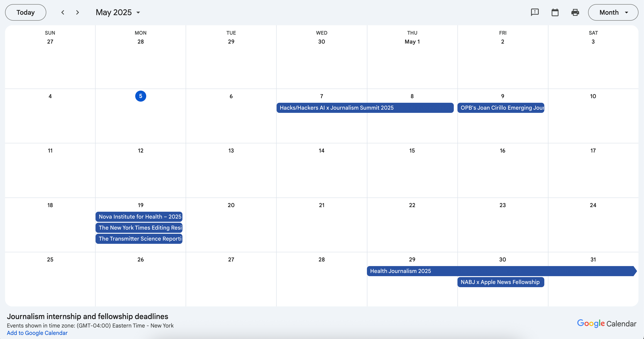Select today's date 5
The width and height of the screenshot is (644, 339).
pyautogui.click(x=140, y=96)
